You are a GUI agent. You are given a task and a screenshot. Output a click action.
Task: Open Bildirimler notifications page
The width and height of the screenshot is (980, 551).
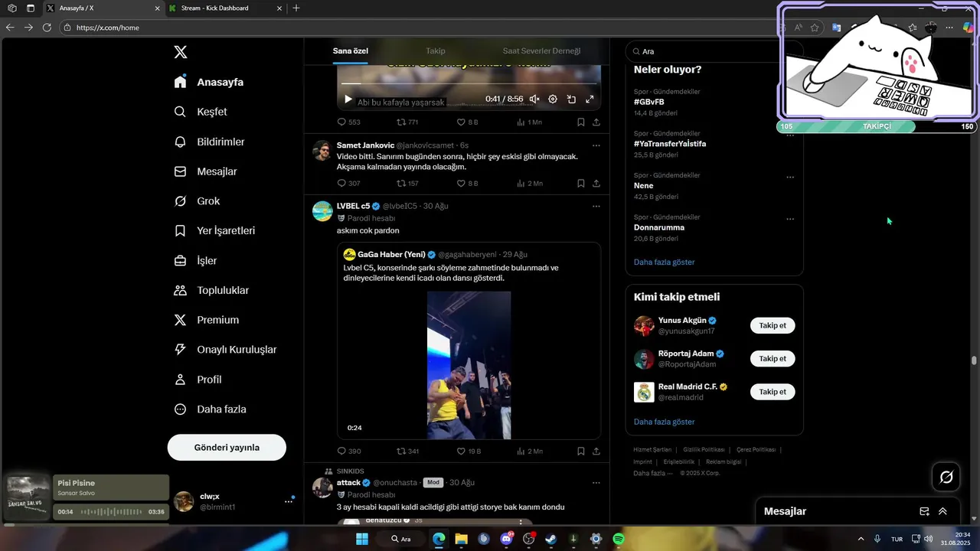tap(209, 142)
